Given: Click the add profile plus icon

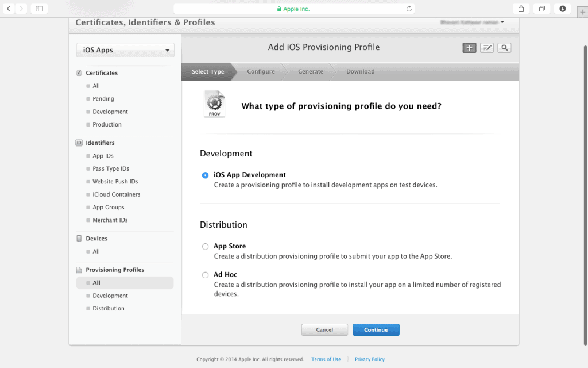Looking at the screenshot, I should (x=469, y=48).
